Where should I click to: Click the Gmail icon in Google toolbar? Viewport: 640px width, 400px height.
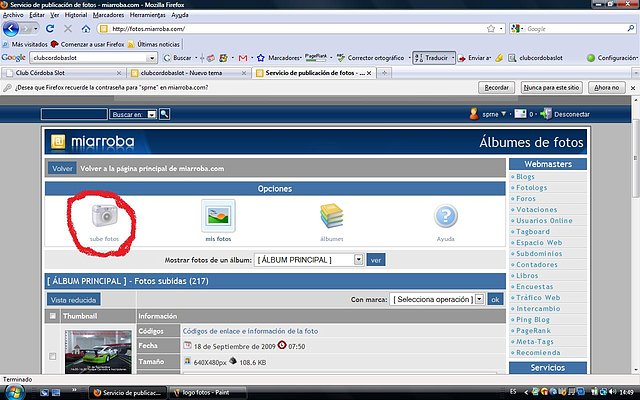[x=243, y=58]
